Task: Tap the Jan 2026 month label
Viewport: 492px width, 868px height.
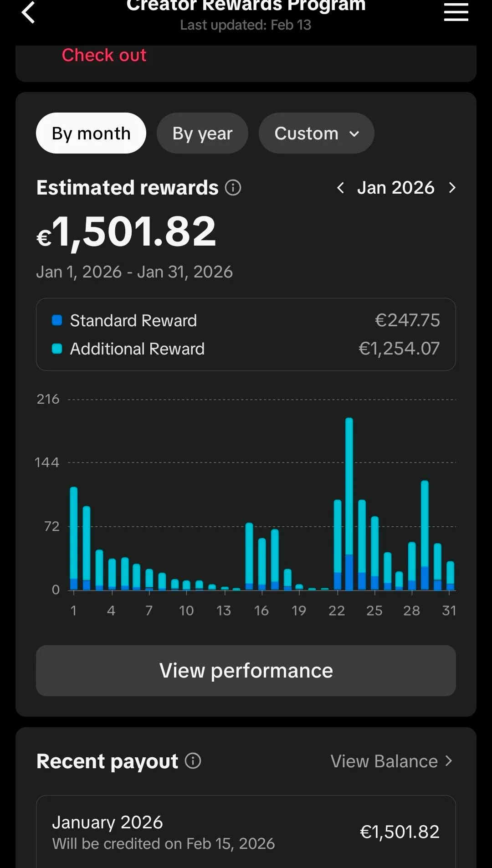Action: (395, 188)
